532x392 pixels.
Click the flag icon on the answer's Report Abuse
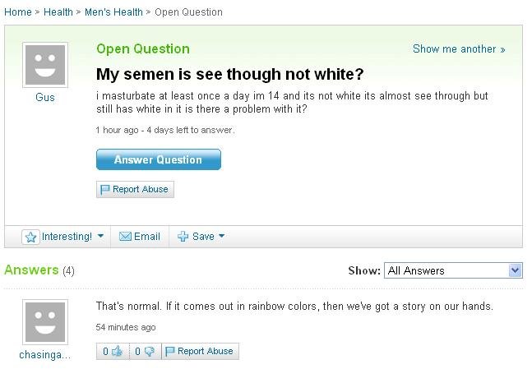click(x=169, y=351)
